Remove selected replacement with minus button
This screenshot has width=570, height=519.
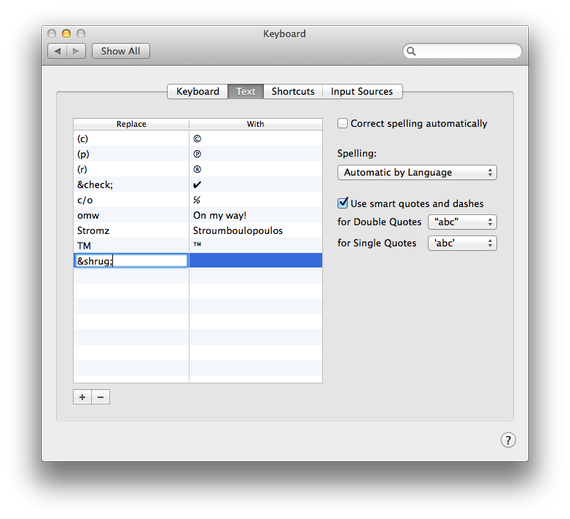click(101, 397)
